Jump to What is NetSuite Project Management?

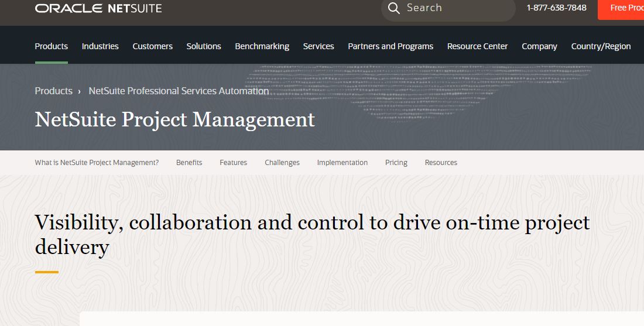pyautogui.click(x=97, y=163)
